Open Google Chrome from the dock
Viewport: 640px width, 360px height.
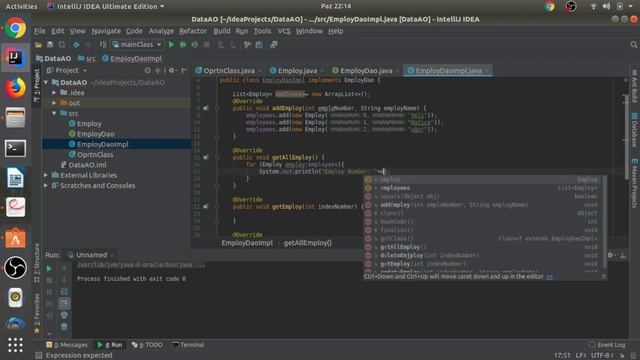pyautogui.click(x=15, y=28)
